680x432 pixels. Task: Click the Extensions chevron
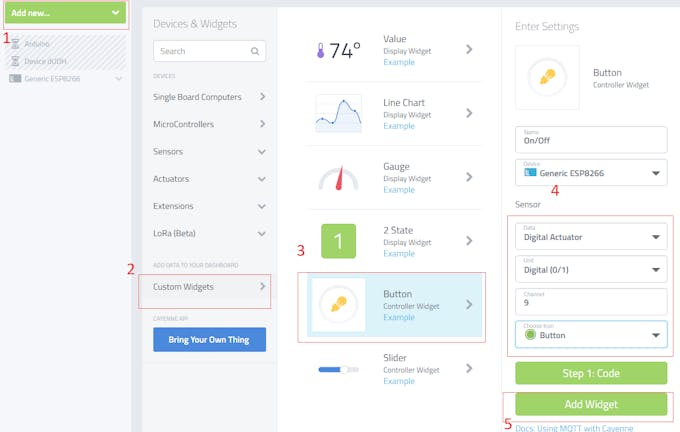point(262,206)
